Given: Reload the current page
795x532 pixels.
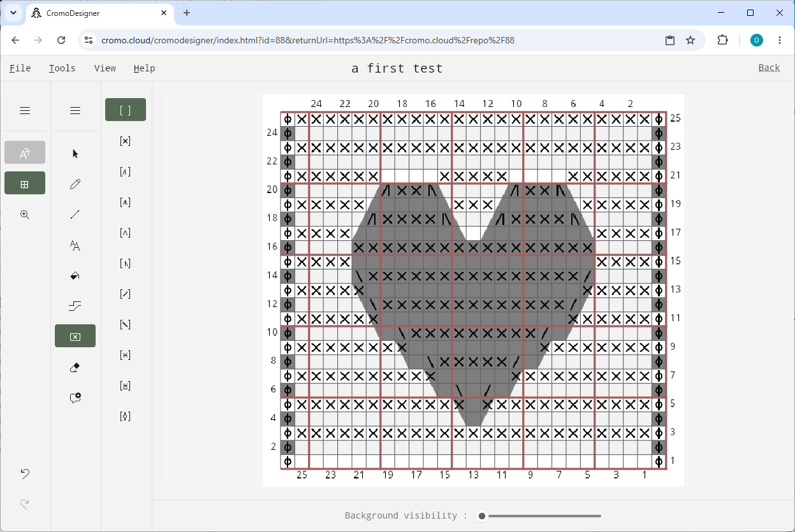Looking at the screenshot, I should 61,40.
